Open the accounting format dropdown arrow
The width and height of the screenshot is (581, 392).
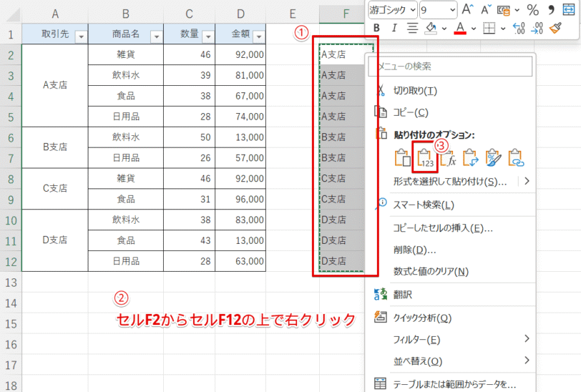517,10
